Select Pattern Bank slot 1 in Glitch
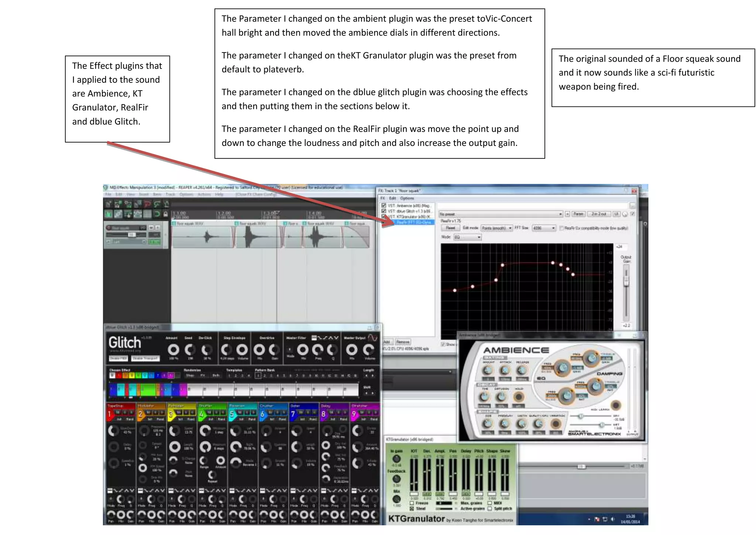756x535 pixels. [x=258, y=376]
